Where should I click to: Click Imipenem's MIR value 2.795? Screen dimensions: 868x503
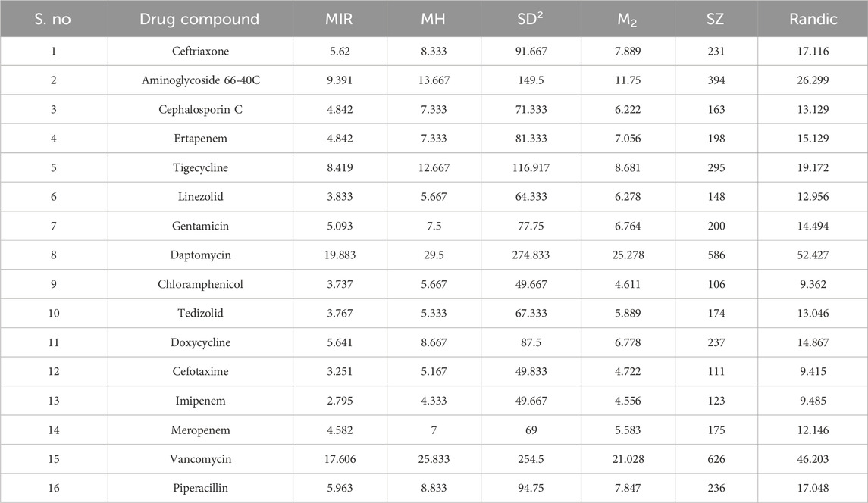tap(336, 401)
